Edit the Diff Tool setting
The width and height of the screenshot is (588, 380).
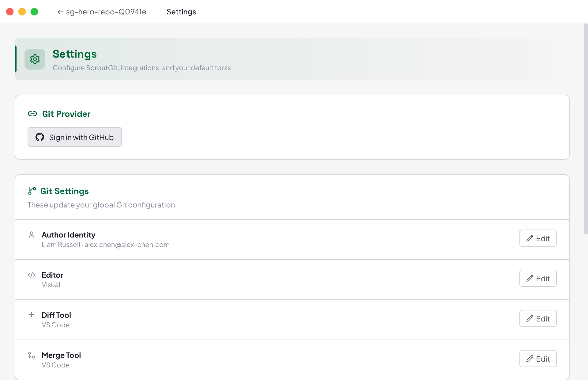click(538, 318)
